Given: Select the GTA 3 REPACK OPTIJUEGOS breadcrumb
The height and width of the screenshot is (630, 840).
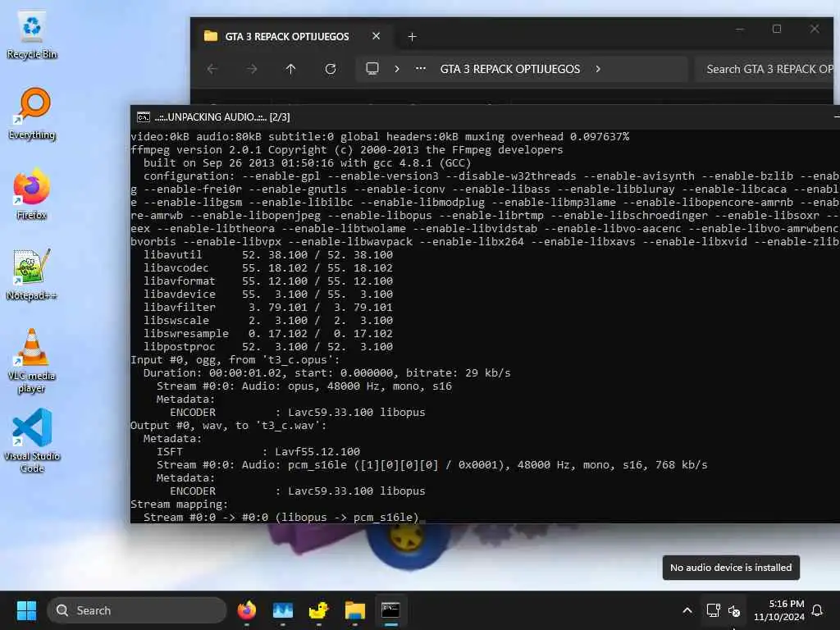Looking at the screenshot, I should (510, 69).
